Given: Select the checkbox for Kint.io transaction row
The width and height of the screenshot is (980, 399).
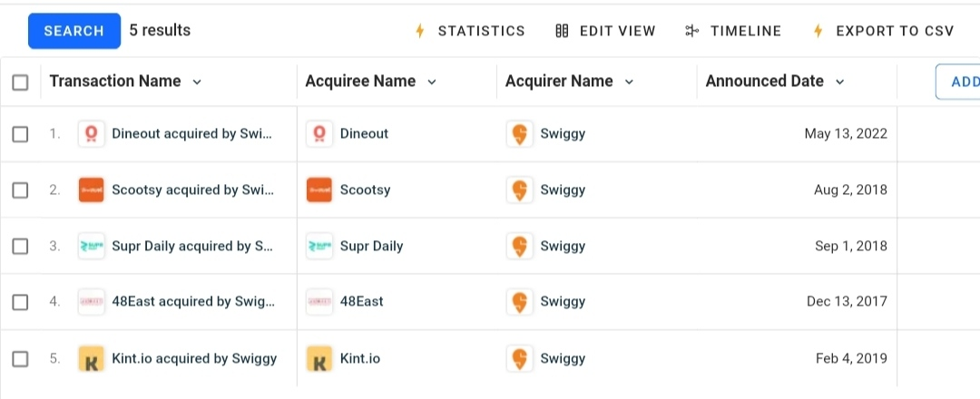Looking at the screenshot, I should coord(20,359).
